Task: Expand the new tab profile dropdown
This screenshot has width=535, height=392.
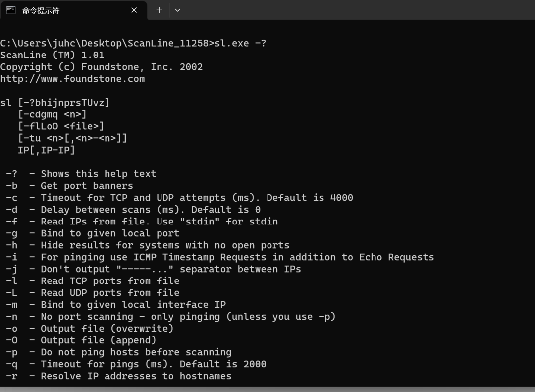Action: (x=177, y=10)
